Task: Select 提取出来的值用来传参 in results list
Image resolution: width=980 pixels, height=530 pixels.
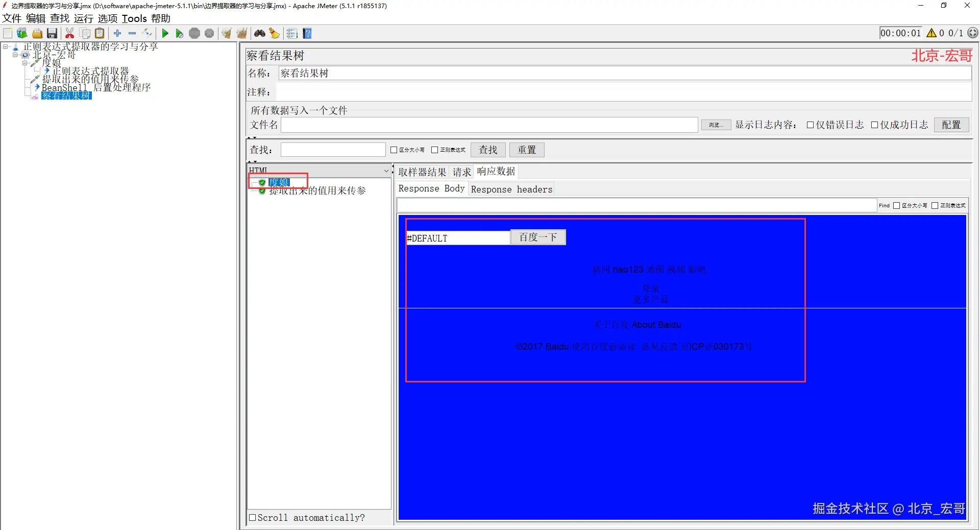Action: tap(317, 191)
